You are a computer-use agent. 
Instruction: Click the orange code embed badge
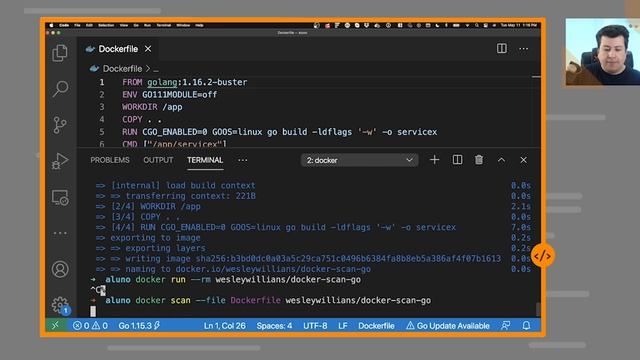tap(543, 256)
